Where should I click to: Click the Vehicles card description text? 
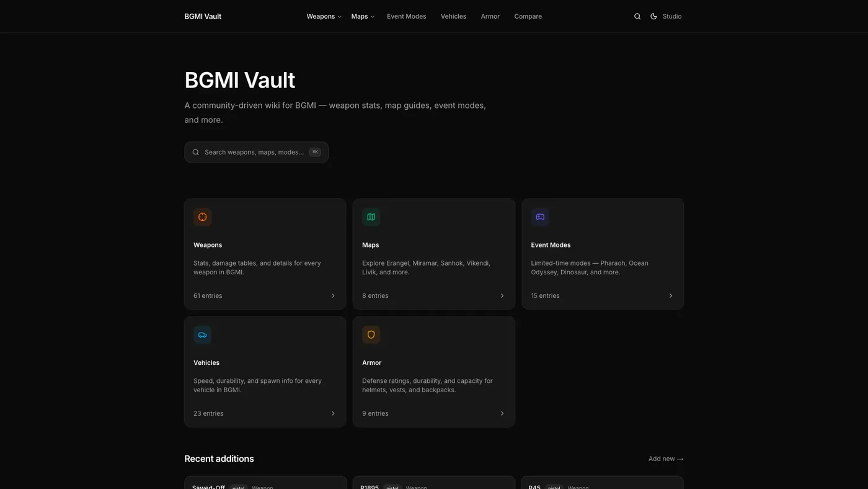coord(257,385)
